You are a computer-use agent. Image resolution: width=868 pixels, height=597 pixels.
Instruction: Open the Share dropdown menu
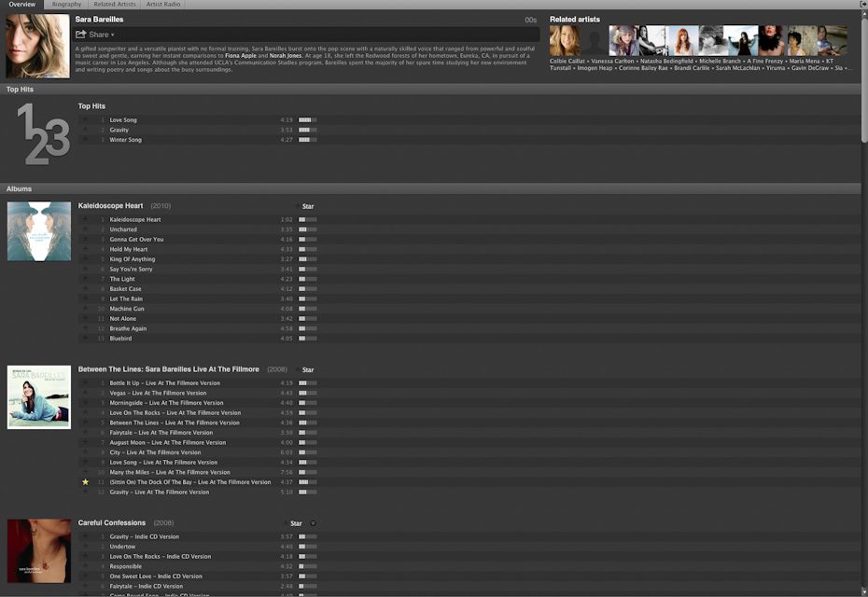95,35
